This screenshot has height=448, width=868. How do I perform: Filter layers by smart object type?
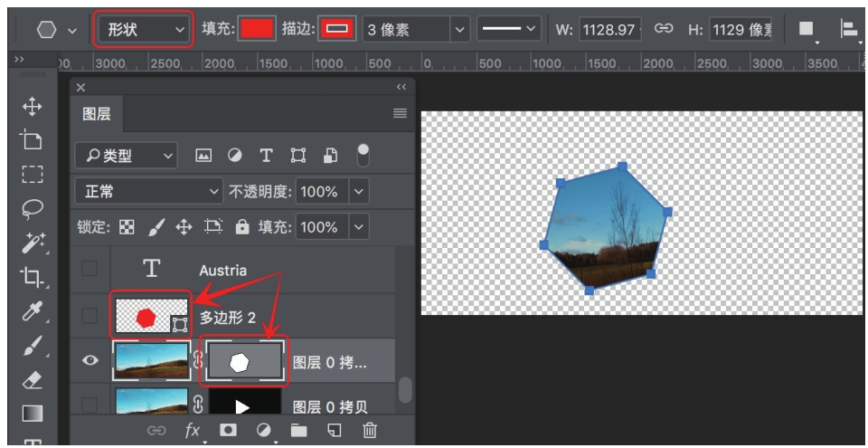coord(330,156)
